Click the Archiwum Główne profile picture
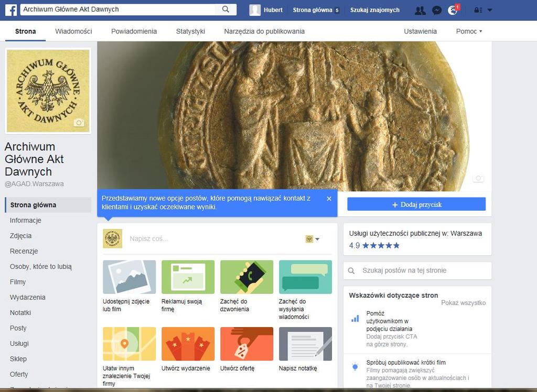 [x=48, y=91]
